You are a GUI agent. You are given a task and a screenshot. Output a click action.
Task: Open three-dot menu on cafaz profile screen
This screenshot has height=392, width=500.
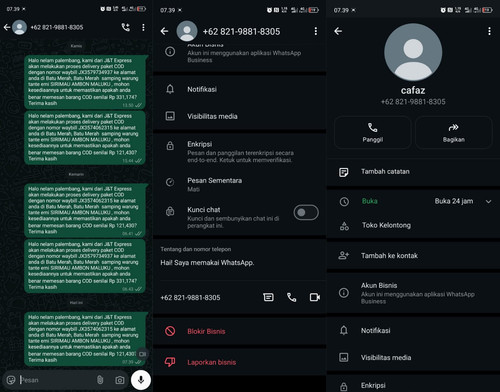point(489,31)
